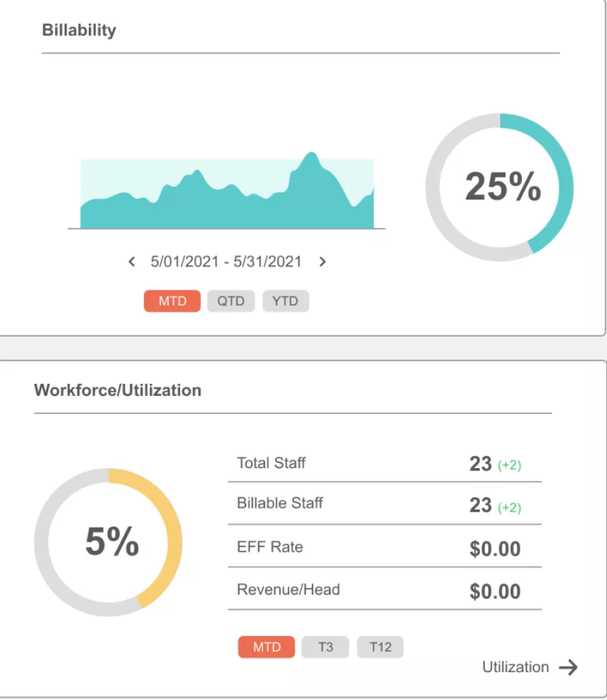Click the EFF Rate value $0.00
This screenshot has height=700, width=607.
(495, 549)
